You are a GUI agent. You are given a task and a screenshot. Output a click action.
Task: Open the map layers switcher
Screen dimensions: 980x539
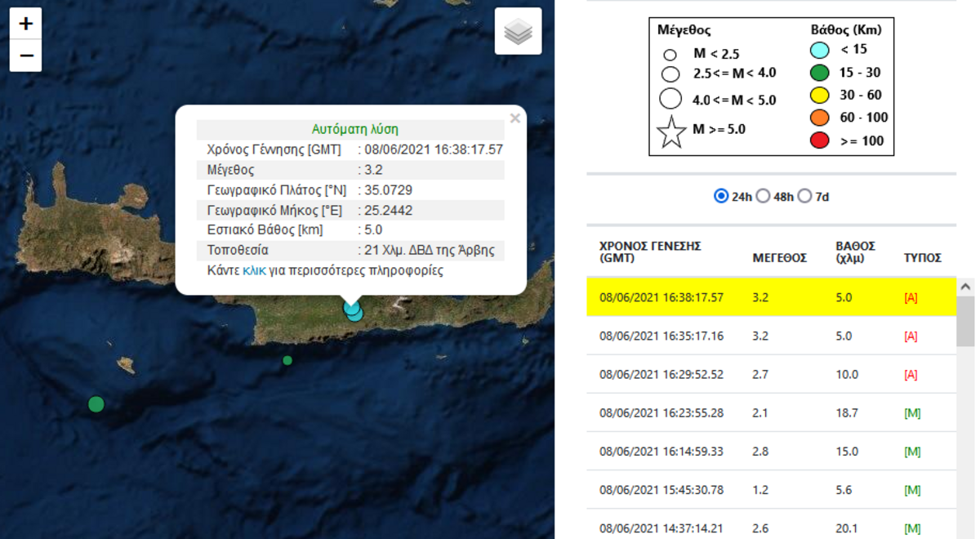pyautogui.click(x=518, y=32)
